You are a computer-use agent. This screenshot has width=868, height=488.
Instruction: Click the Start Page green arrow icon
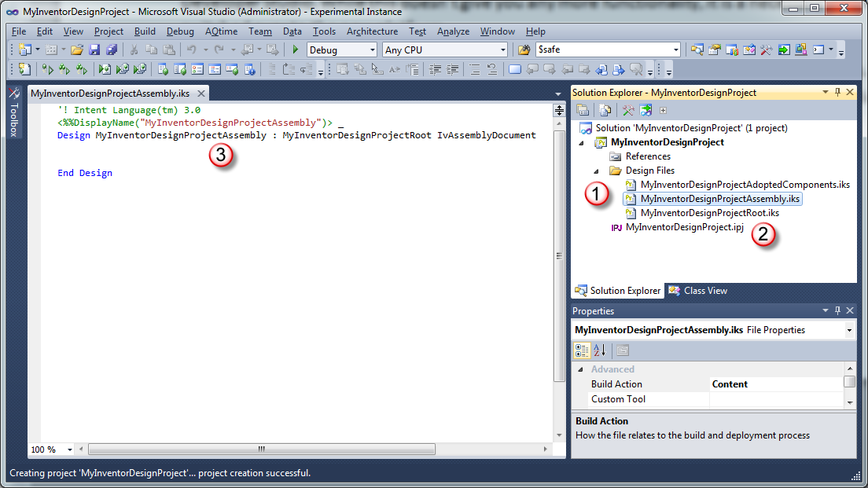click(x=784, y=50)
